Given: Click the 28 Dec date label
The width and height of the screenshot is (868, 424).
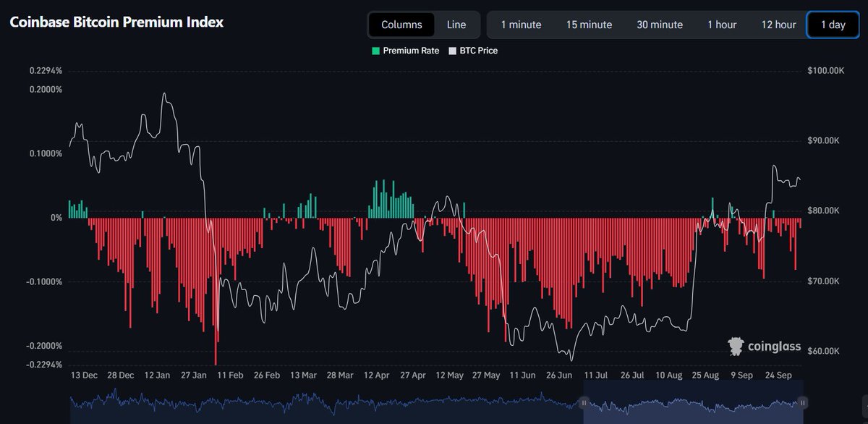Looking at the screenshot, I should pyautogui.click(x=121, y=376).
